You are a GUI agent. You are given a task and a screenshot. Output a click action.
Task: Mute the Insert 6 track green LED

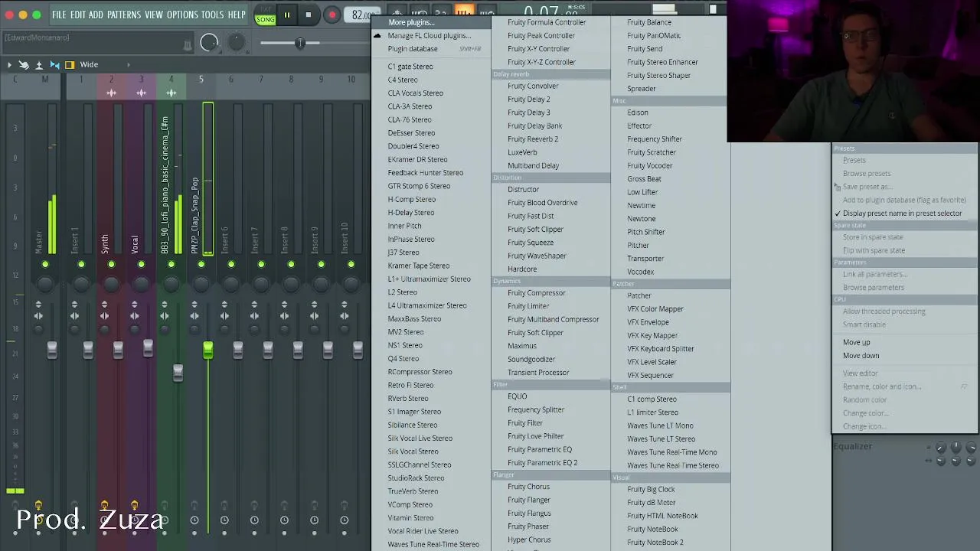230,265
